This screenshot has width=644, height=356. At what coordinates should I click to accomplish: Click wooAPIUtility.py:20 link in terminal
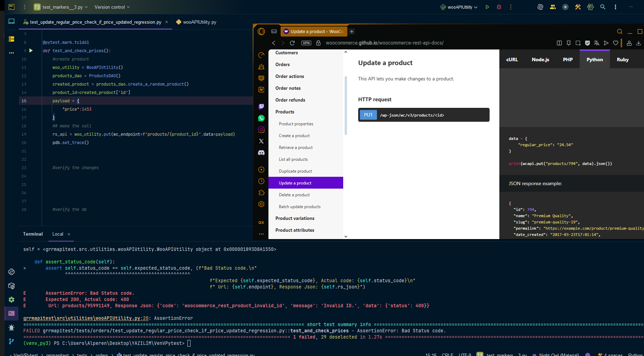tap(86, 318)
